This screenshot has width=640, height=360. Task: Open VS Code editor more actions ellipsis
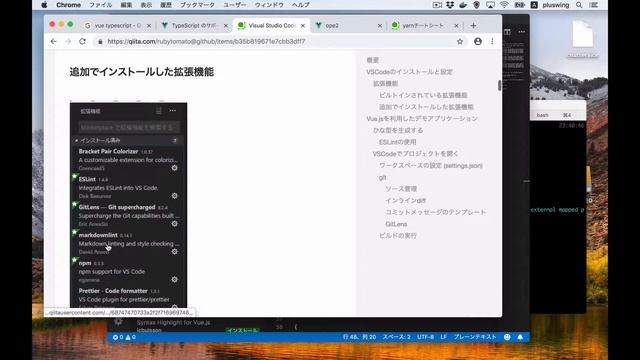(x=522, y=32)
